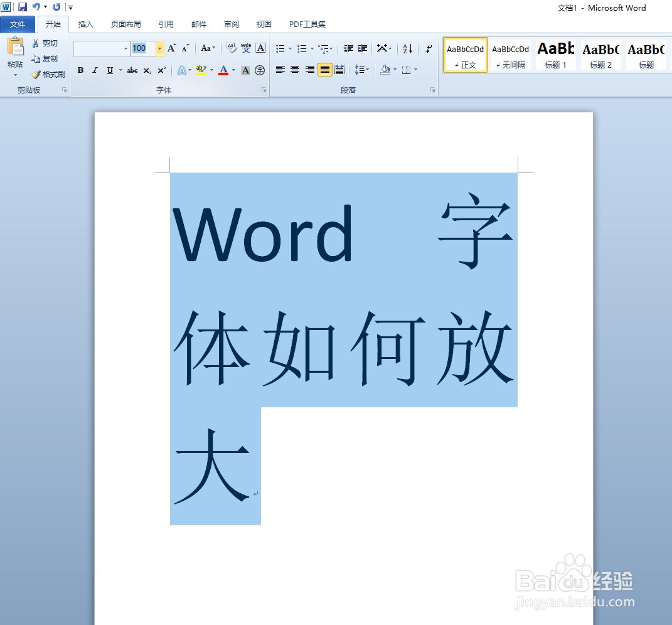672x625 pixels.
Task: Open the borders dropdown
Action: [x=416, y=70]
